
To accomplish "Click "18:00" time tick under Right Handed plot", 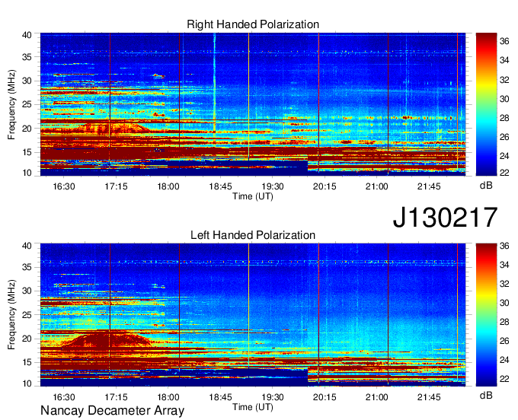I will [168, 186].
